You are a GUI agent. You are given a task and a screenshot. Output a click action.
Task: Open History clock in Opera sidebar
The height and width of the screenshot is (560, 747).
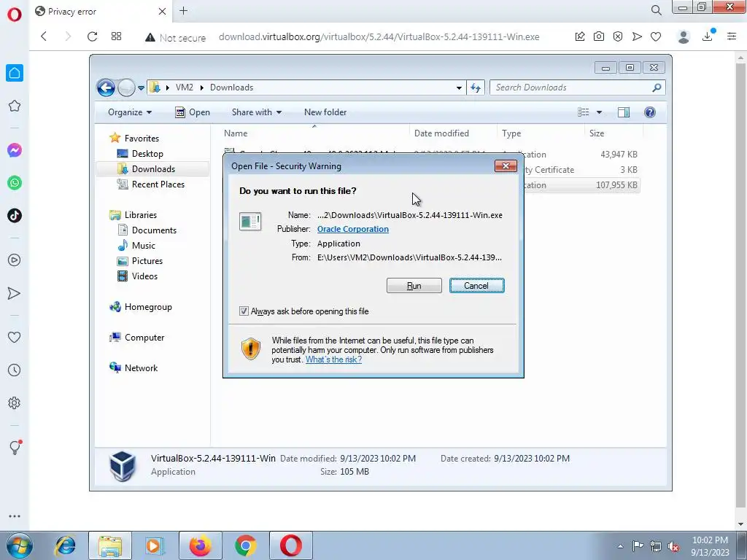15,370
